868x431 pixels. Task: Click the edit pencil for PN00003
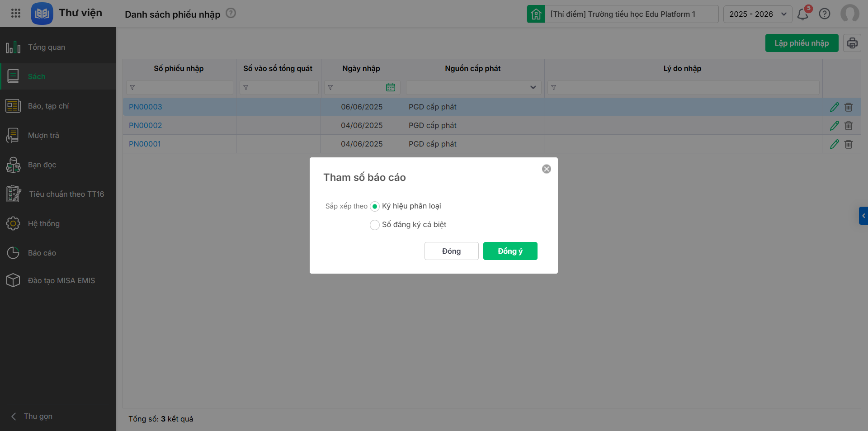834,107
